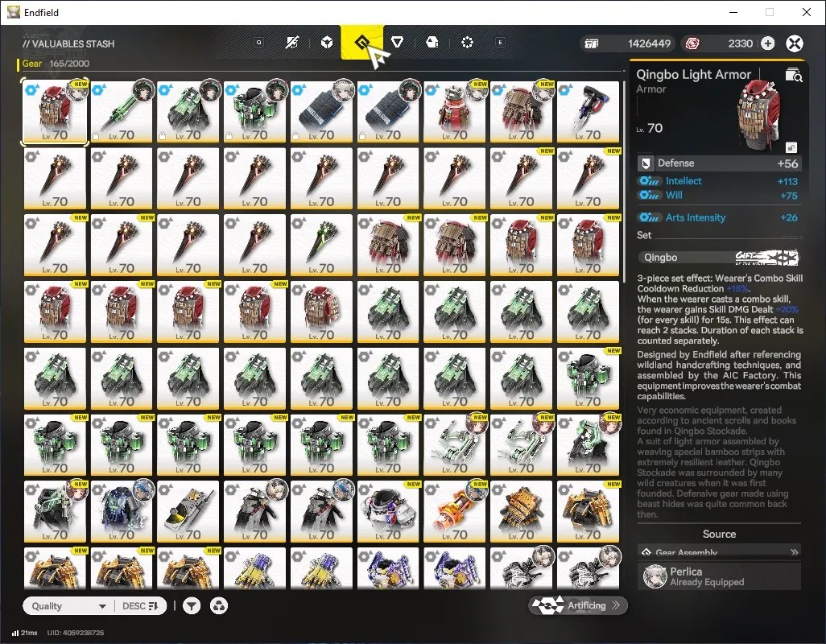The width and height of the screenshot is (826, 644).
Task: Click the Defense +56 stat row
Action: pyautogui.click(x=719, y=163)
